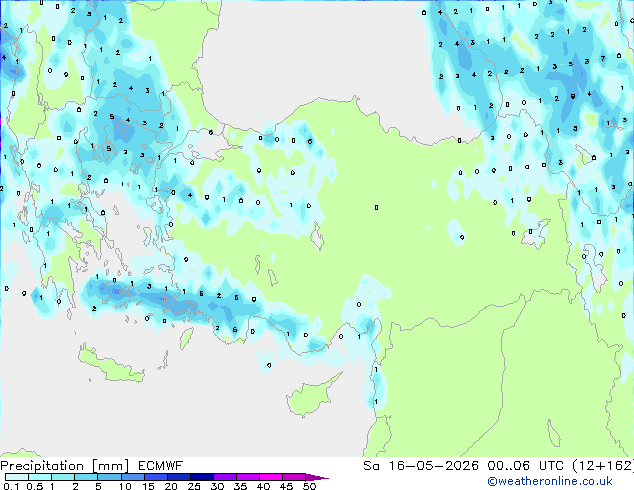This screenshot has width=634, height=490.
Task: Pick the 15–20 mm legend swatch
Action: 155,477
